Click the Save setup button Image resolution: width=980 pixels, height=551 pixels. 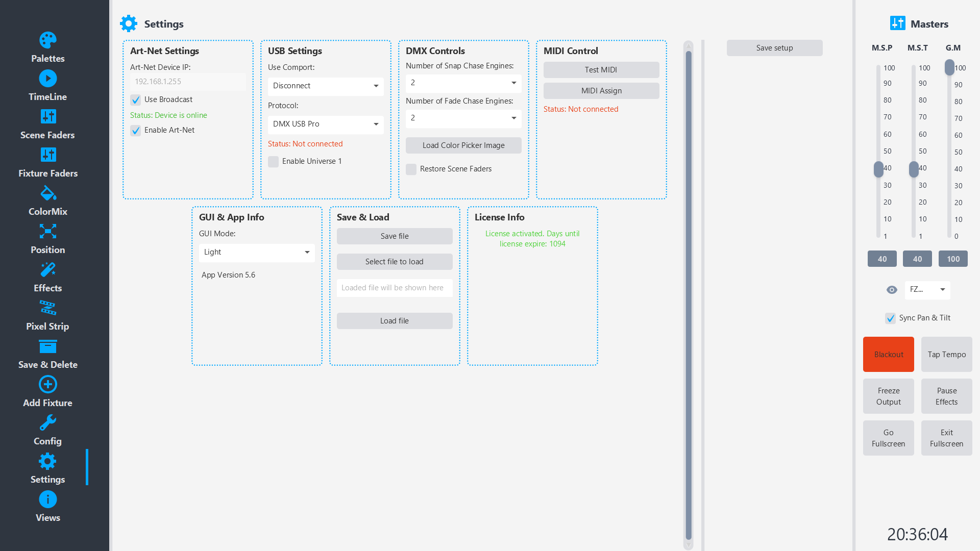click(x=774, y=48)
